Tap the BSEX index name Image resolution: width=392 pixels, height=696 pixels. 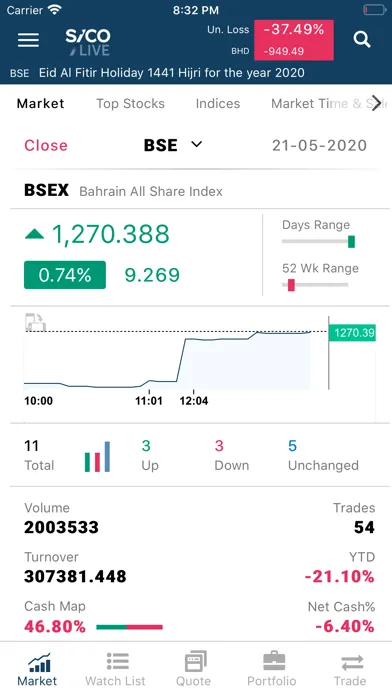(46, 190)
